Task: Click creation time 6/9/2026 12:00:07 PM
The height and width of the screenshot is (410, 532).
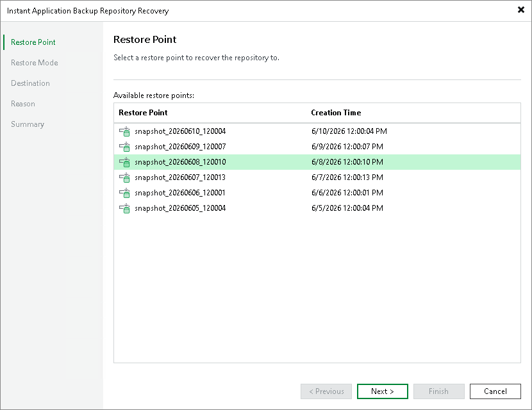Action: pos(347,147)
